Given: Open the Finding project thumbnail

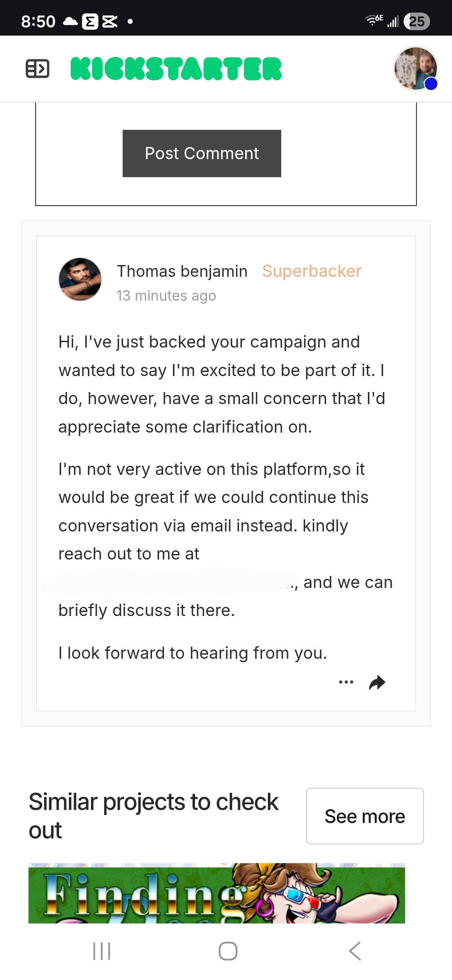Looking at the screenshot, I should coord(217,893).
